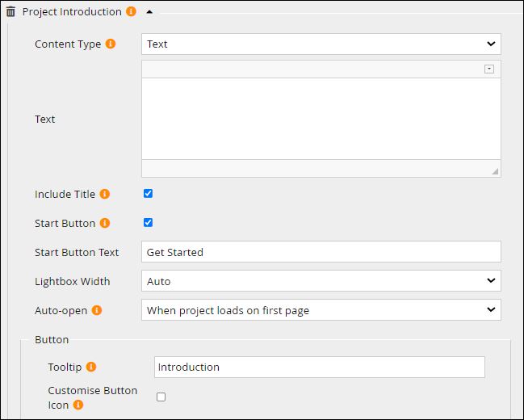Enable the Customise Button Icon checkbox
The image size is (524, 420).
(x=161, y=397)
